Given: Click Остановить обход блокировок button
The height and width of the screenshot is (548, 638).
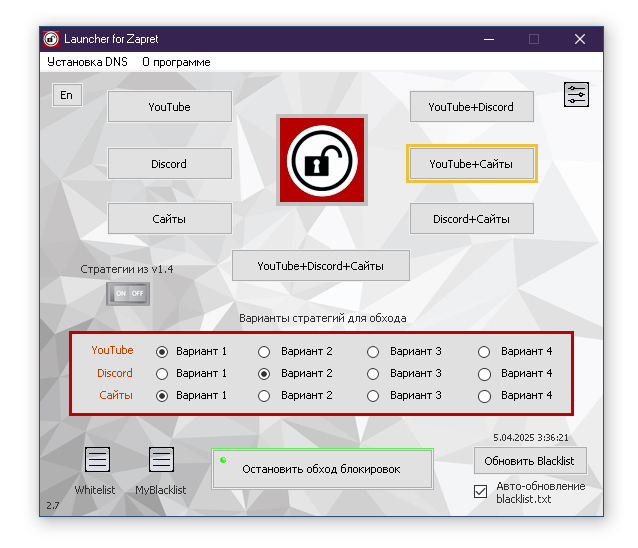Looking at the screenshot, I should click(x=322, y=469).
